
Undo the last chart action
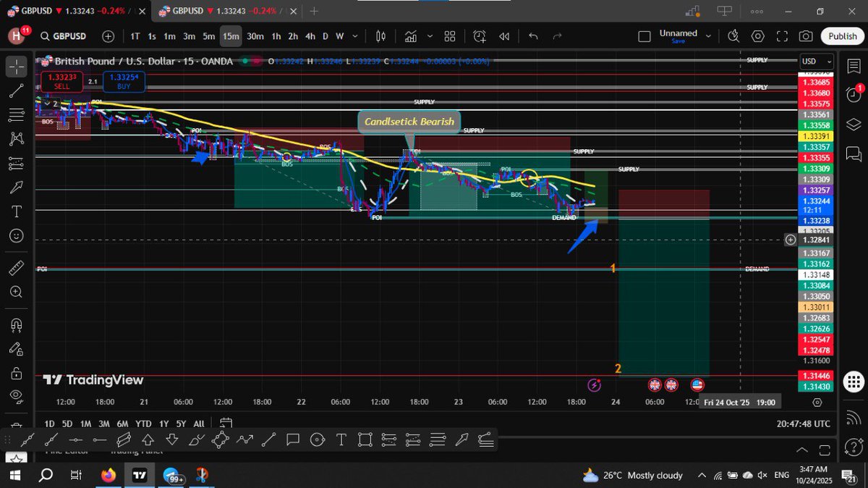[x=533, y=36]
